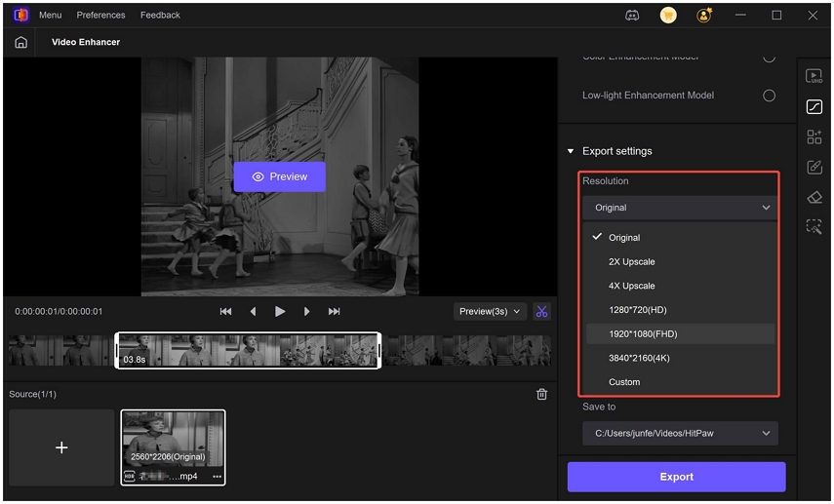Open the Menu item
834x504 pixels.
(x=50, y=15)
